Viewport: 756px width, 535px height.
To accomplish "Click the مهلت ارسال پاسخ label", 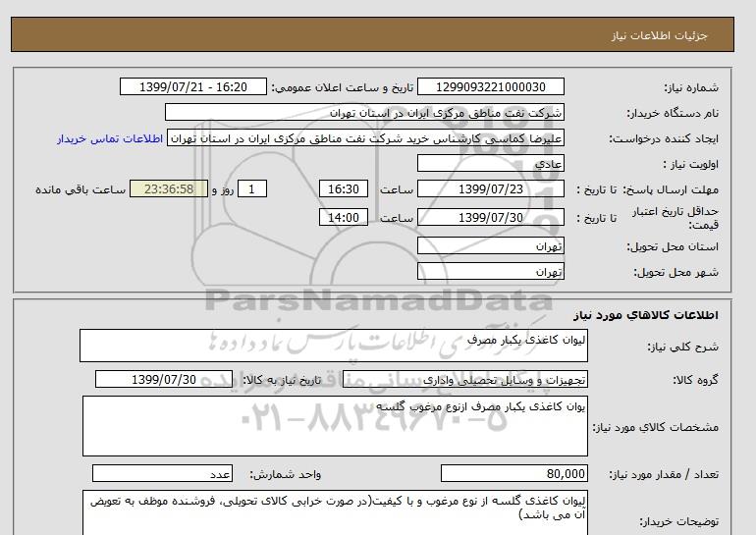I will 671,189.
